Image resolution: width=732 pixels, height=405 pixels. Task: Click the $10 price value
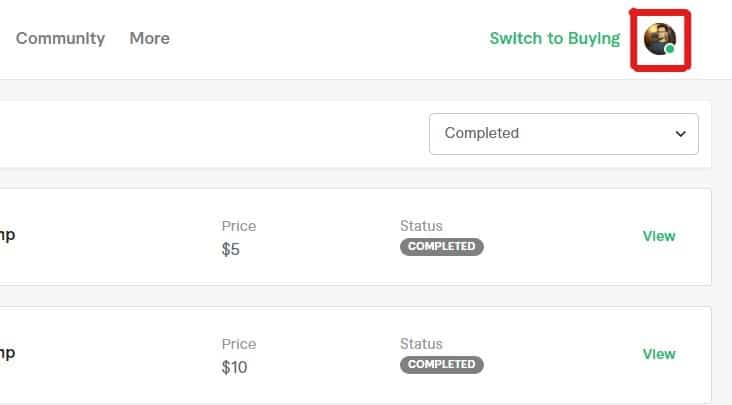[234, 368]
